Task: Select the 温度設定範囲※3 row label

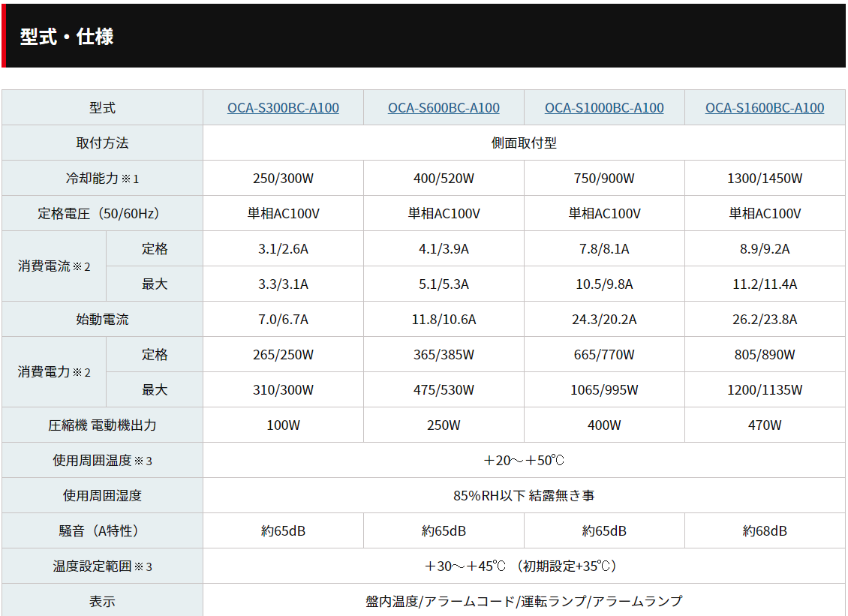Action: pyautogui.click(x=102, y=566)
